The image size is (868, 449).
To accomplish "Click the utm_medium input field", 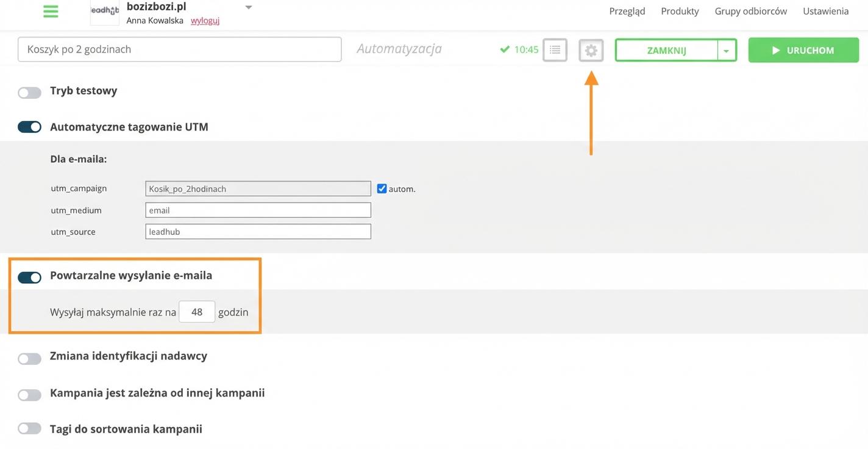I will (258, 210).
